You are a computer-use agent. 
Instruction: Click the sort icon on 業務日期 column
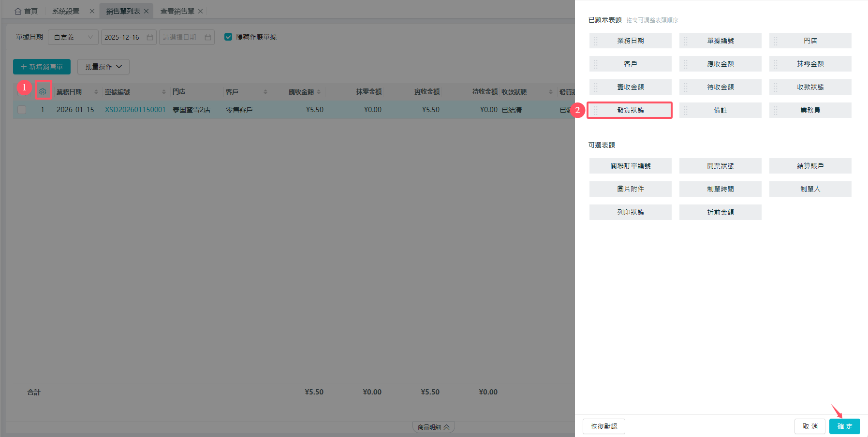point(96,92)
